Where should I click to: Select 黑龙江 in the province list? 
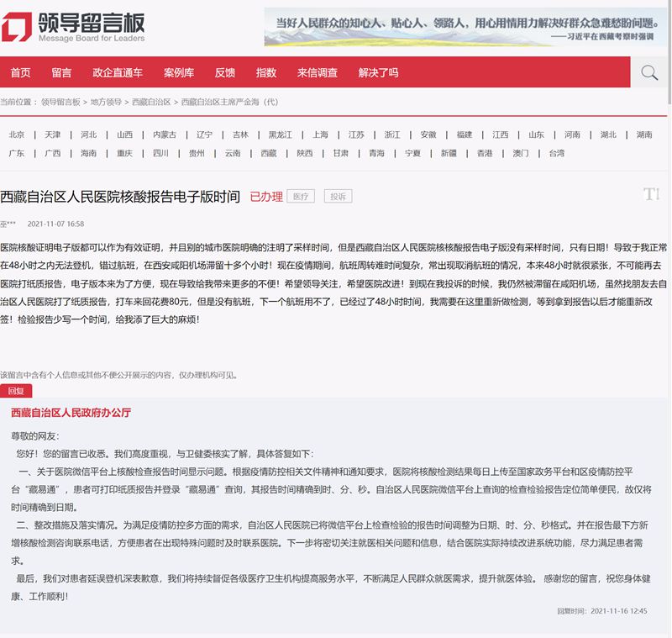click(281, 134)
